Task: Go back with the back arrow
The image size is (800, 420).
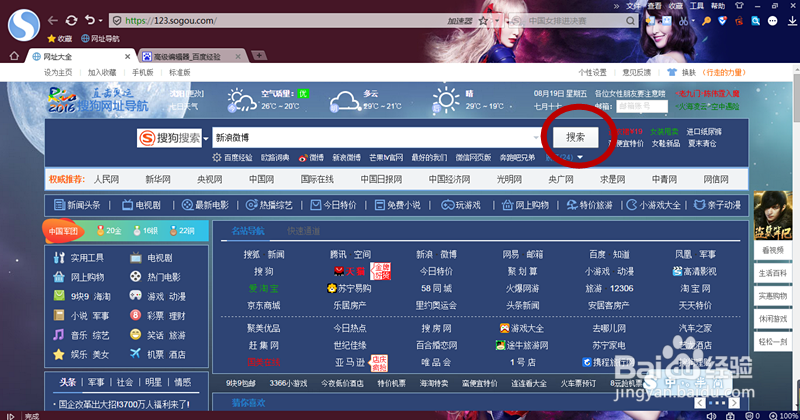Action: tap(53, 20)
